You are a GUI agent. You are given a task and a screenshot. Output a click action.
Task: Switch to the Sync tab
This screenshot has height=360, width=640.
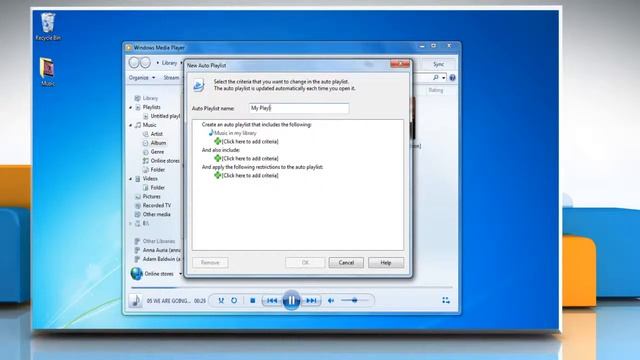point(438,64)
